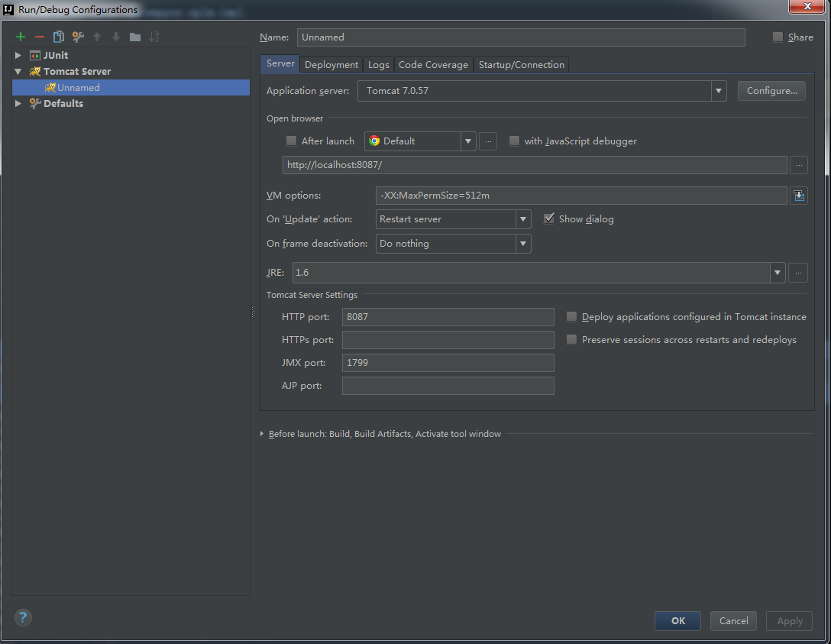Open the browser list ellipsis button
The image size is (831, 644).
point(488,141)
